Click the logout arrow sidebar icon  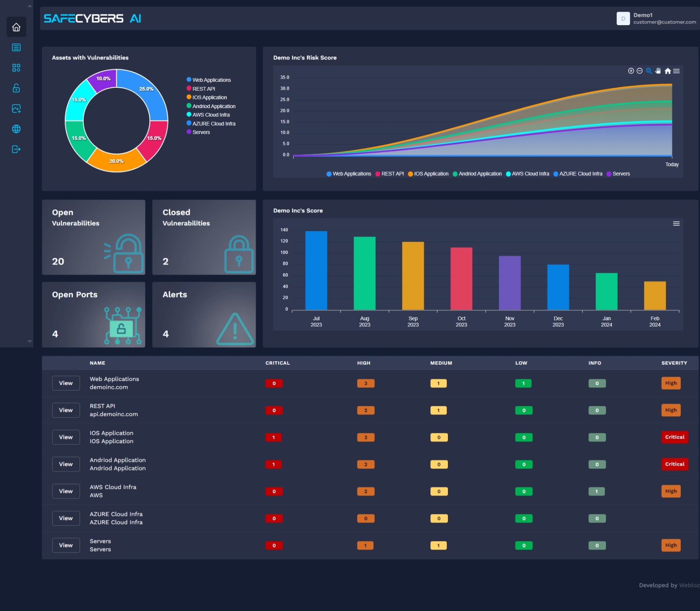pyautogui.click(x=16, y=149)
